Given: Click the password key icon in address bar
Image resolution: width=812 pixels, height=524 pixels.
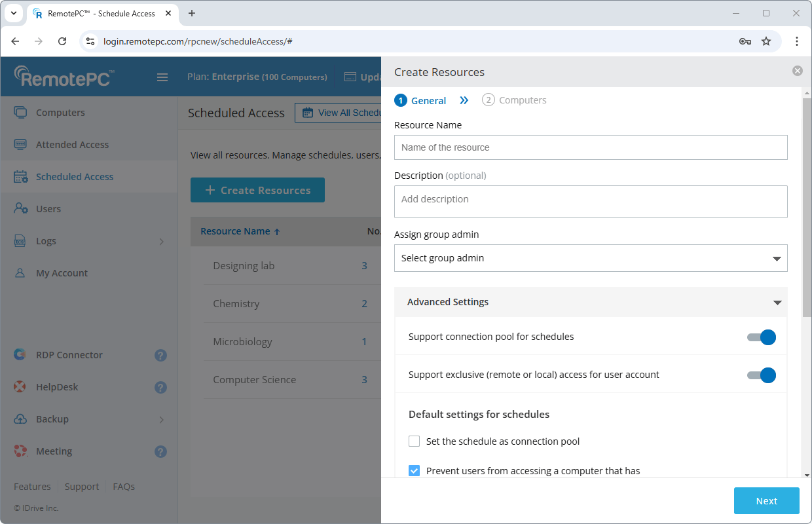Looking at the screenshot, I should 745,41.
